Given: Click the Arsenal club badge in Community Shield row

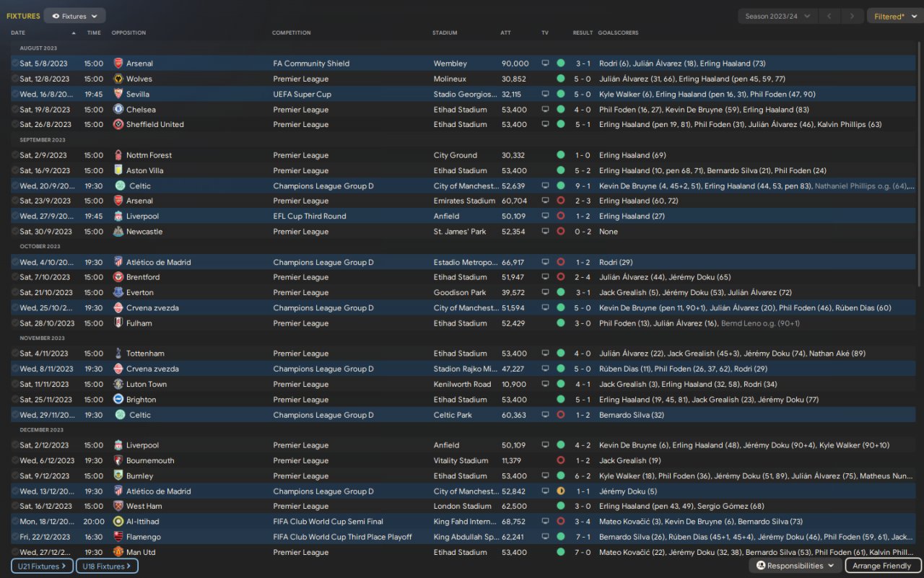Looking at the screenshot, I should (x=118, y=64).
